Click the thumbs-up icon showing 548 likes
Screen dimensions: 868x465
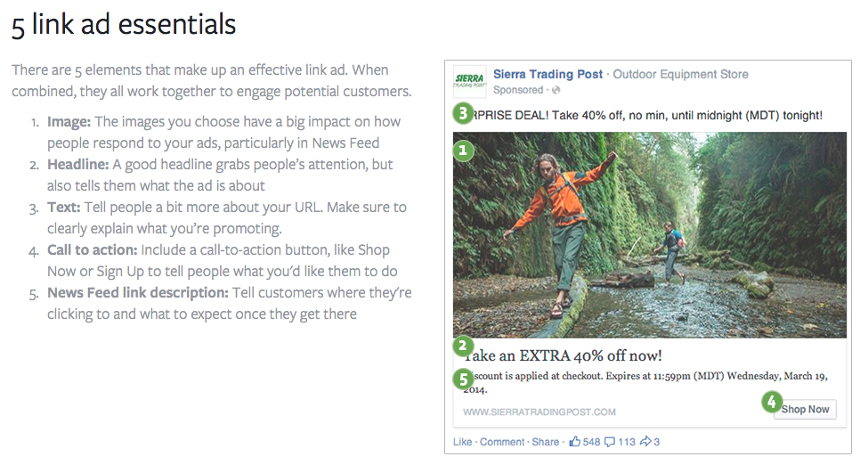coord(575,442)
